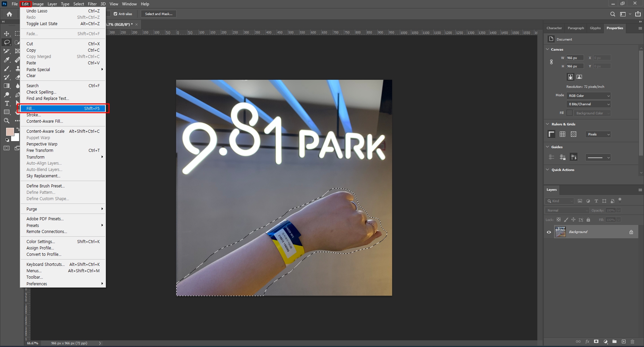Select the Brush tool
Screen dimensions: 644x347
tap(6, 68)
